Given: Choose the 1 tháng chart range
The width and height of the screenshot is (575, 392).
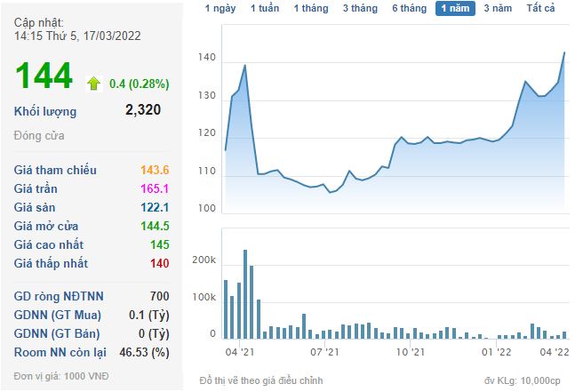Looking at the screenshot, I should 309,9.
